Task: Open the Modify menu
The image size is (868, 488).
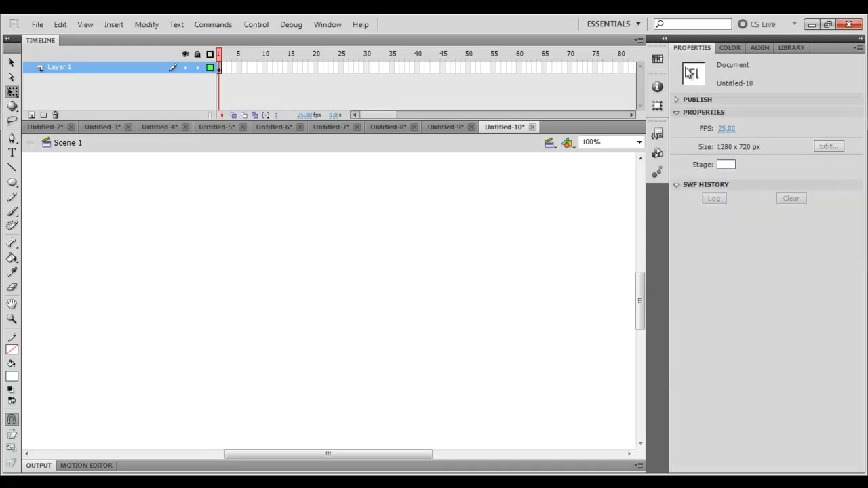Action: pyautogui.click(x=146, y=24)
